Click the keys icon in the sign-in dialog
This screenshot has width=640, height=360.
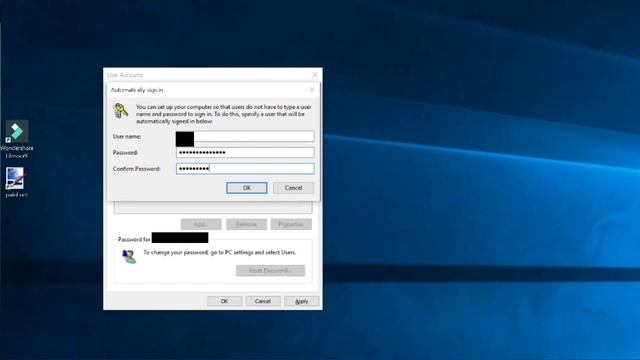120,111
